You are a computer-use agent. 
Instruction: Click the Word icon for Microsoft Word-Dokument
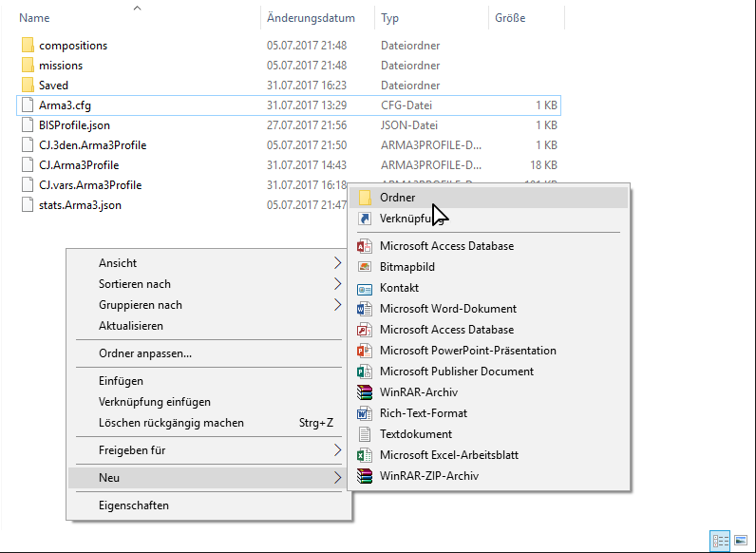(x=365, y=309)
